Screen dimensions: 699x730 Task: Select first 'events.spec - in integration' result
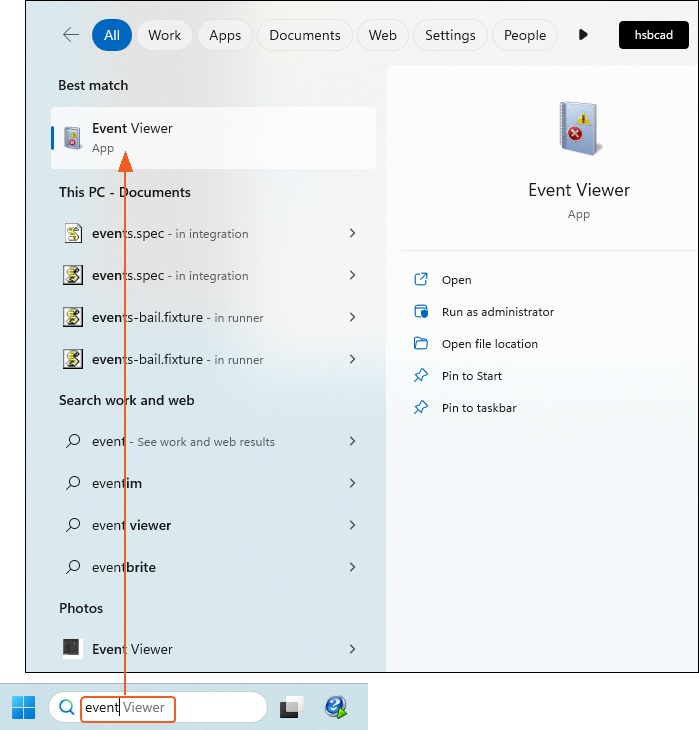coord(213,233)
